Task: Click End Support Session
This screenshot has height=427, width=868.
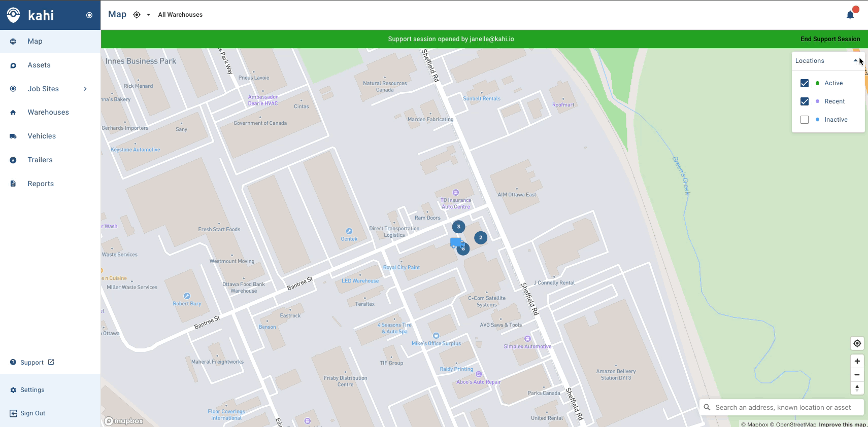Action: coord(830,39)
